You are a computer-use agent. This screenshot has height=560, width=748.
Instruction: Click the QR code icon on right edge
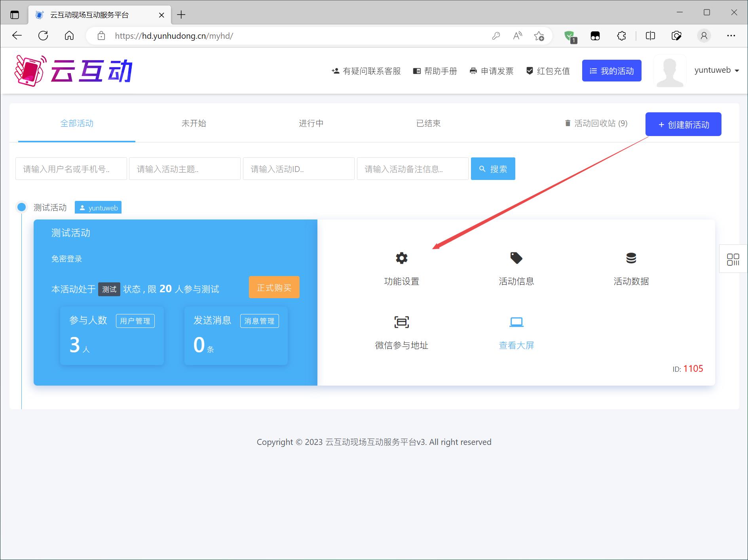pos(733,259)
